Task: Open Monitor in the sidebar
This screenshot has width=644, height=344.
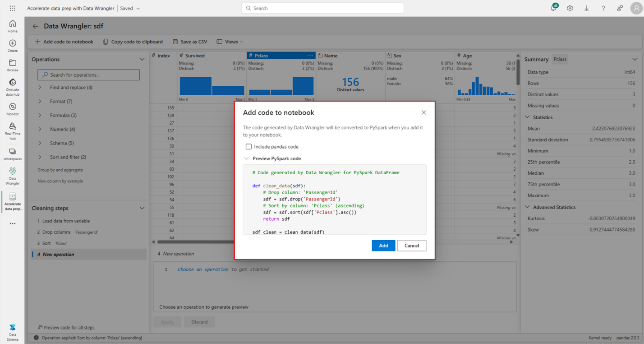Action: pos(13,109)
